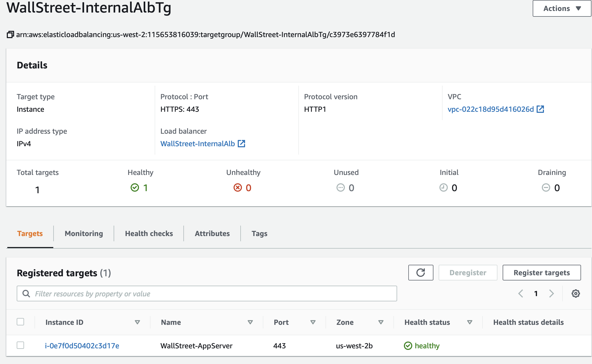Click the search magnifier in the filter box
Viewport: 592px width, 364px height.
click(x=26, y=293)
